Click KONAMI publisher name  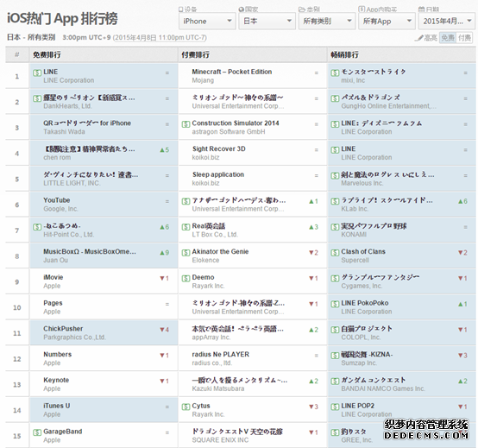(354, 235)
